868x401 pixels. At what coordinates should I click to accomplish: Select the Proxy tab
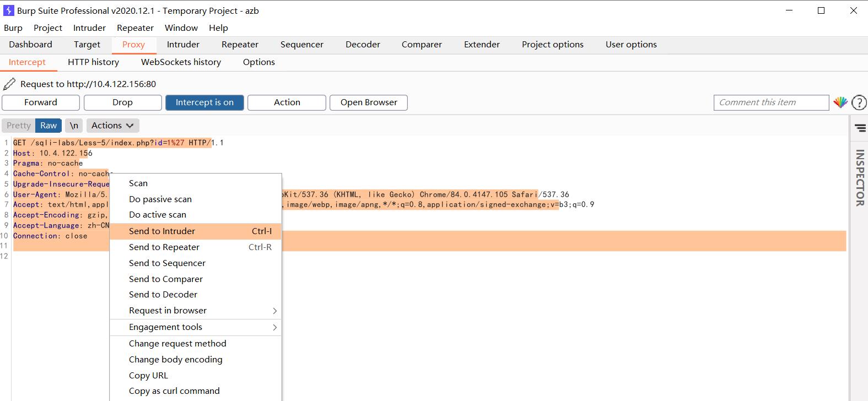pos(133,45)
